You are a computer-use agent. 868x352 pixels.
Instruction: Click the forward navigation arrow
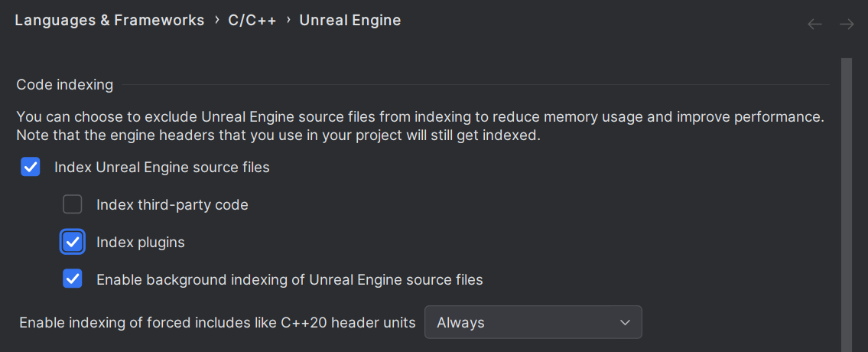pyautogui.click(x=847, y=24)
